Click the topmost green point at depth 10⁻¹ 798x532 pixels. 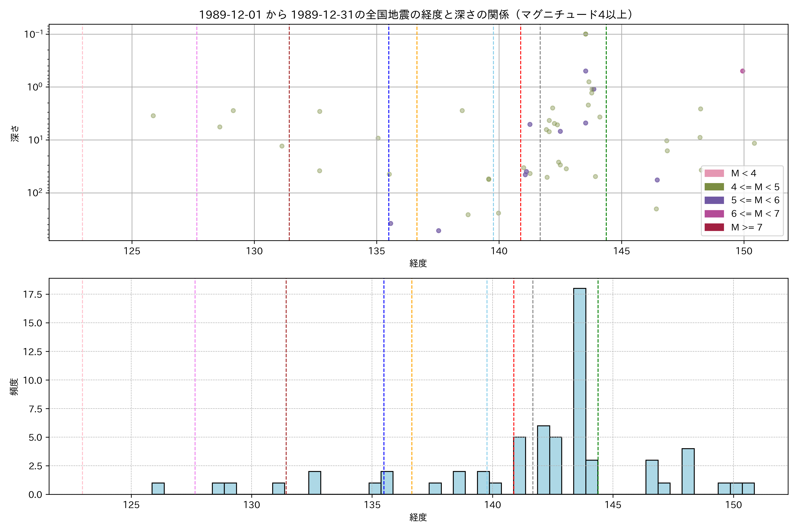pyautogui.click(x=585, y=34)
